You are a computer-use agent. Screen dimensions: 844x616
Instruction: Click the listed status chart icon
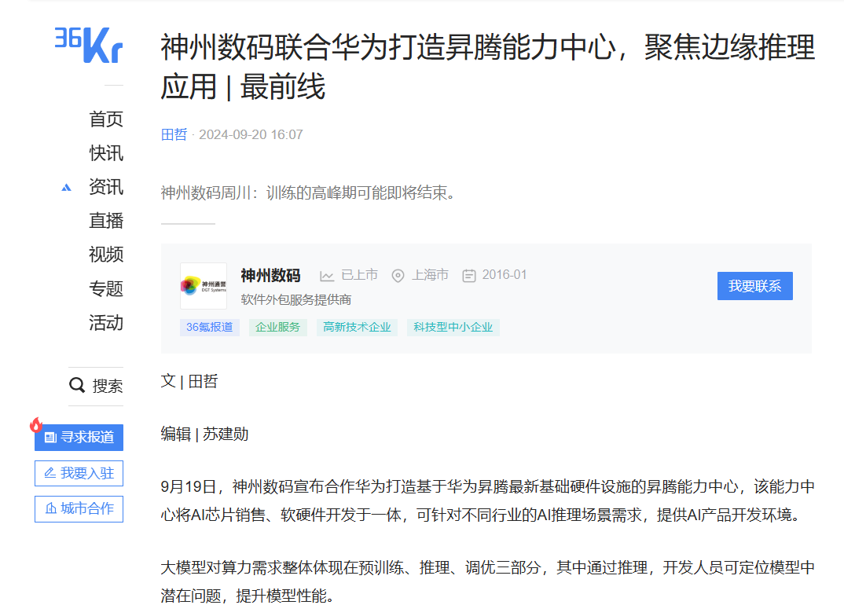(327, 276)
